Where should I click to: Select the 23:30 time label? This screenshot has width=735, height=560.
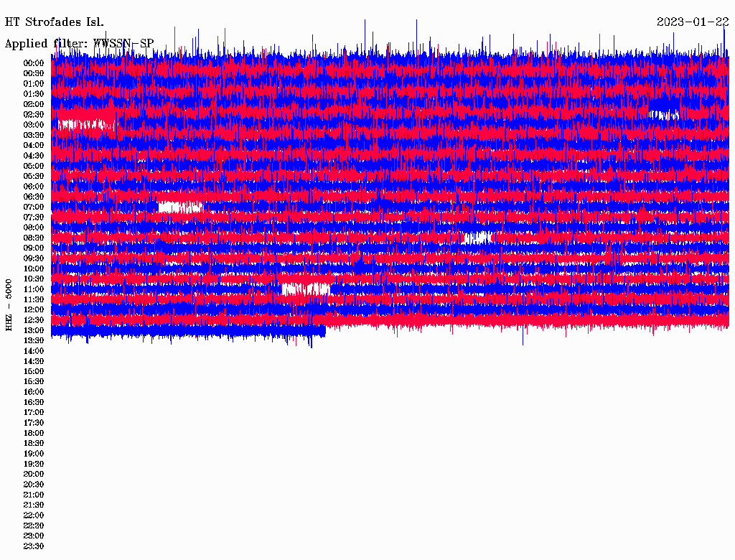(x=34, y=546)
